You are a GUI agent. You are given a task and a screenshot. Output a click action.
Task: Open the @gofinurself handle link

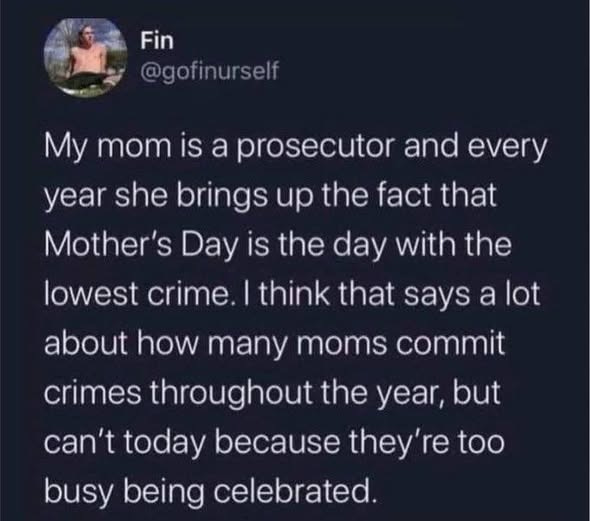(210, 70)
